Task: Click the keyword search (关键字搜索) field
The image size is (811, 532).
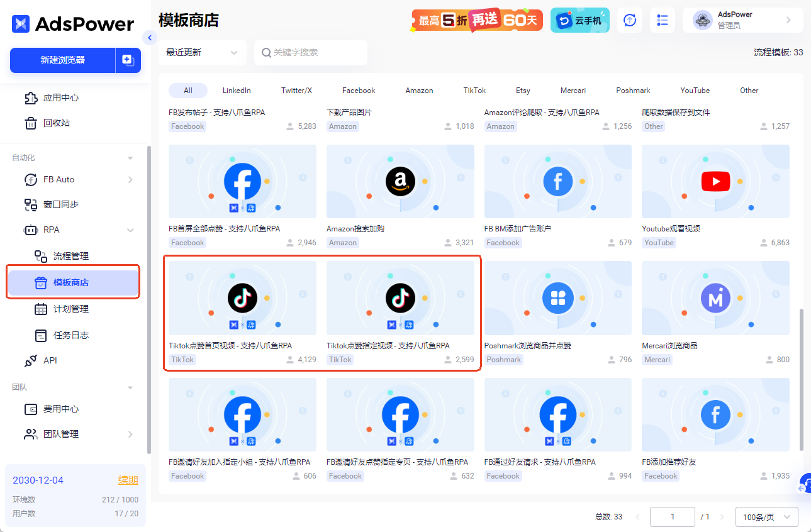Action: [x=311, y=53]
